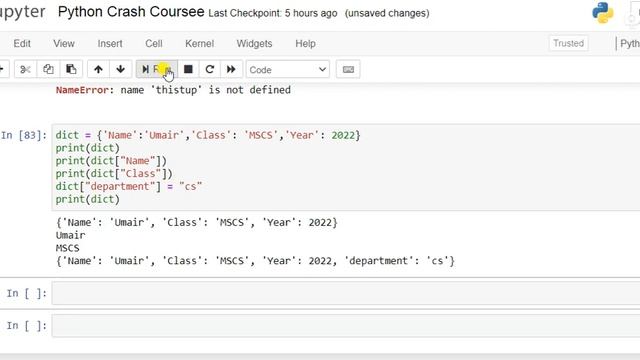This screenshot has height=360, width=640.
Task: Click the dict["department"] = "cs" line
Action: [129, 187]
